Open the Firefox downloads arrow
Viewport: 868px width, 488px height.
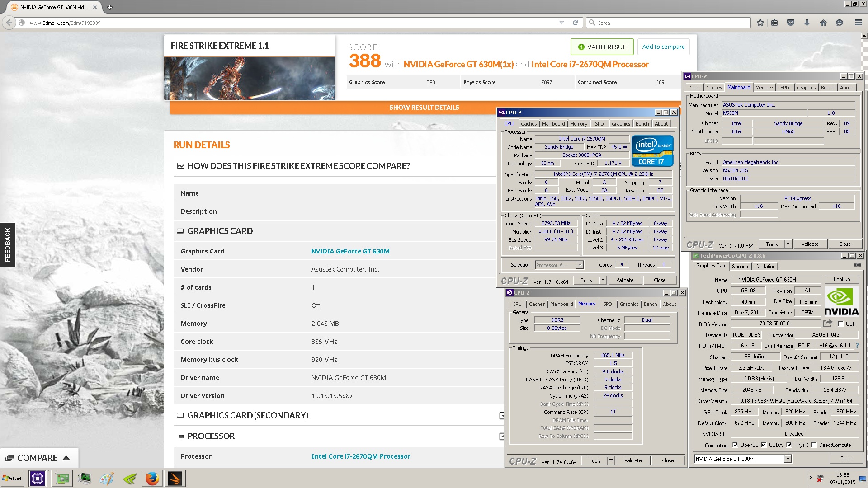click(807, 23)
